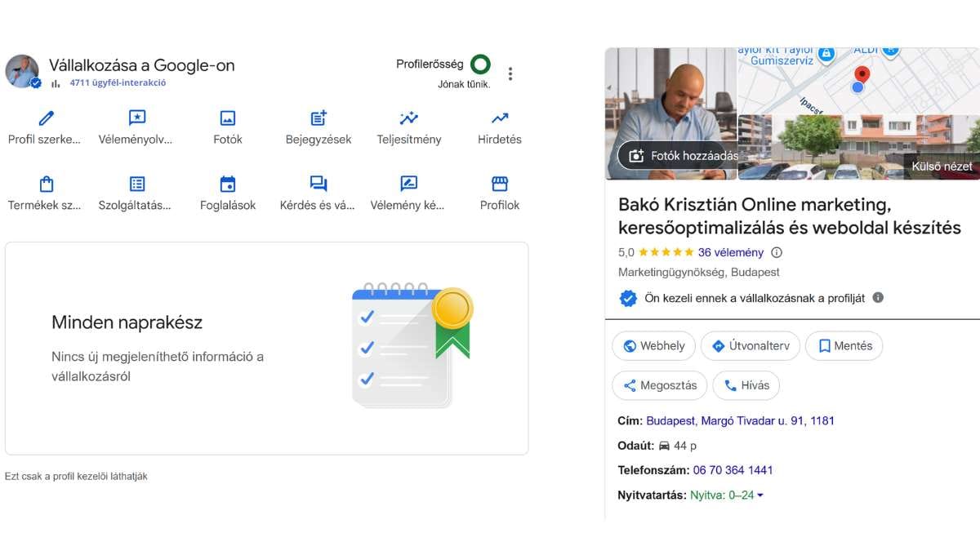Open the Profilok storefront icon
The height and width of the screenshot is (551, 980).
pyautogui.click(x=500, y=184)
